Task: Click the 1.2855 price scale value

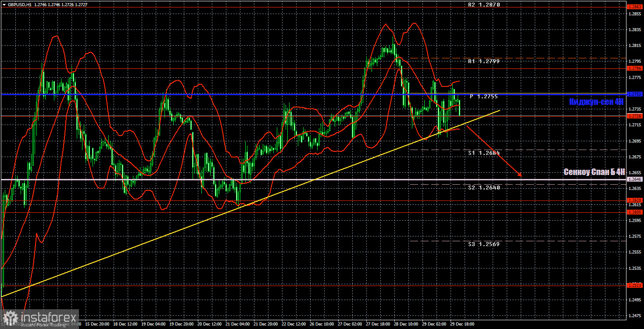Action: 635,14
